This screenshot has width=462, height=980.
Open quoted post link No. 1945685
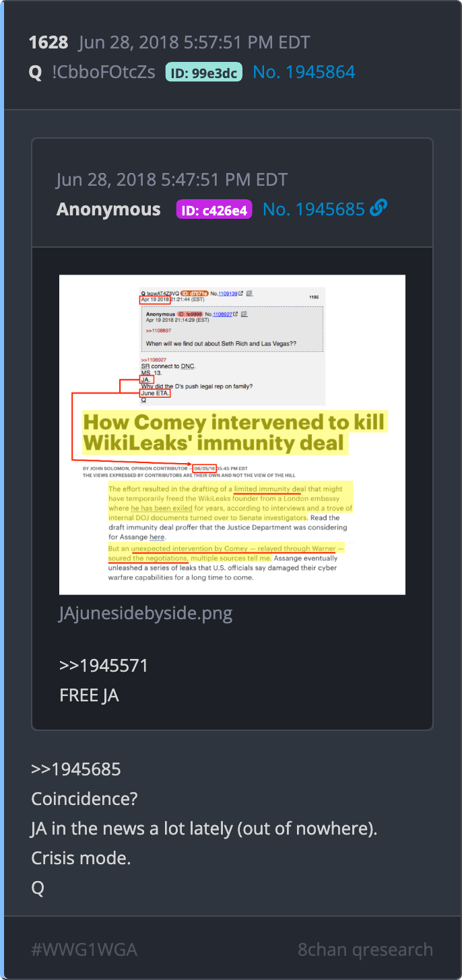click(313, 209)
